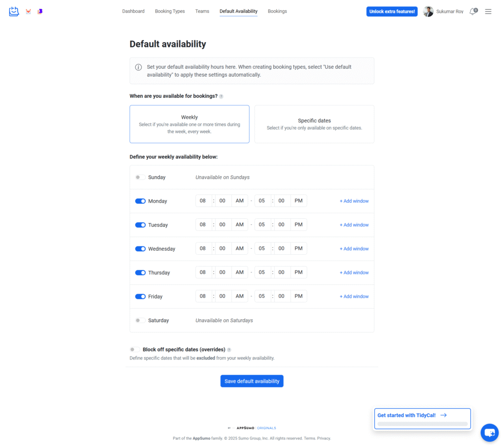The height and width of the screenshot is (447, 504).
Task: Click the purple B app icon
Action: (x=40, y=11)
